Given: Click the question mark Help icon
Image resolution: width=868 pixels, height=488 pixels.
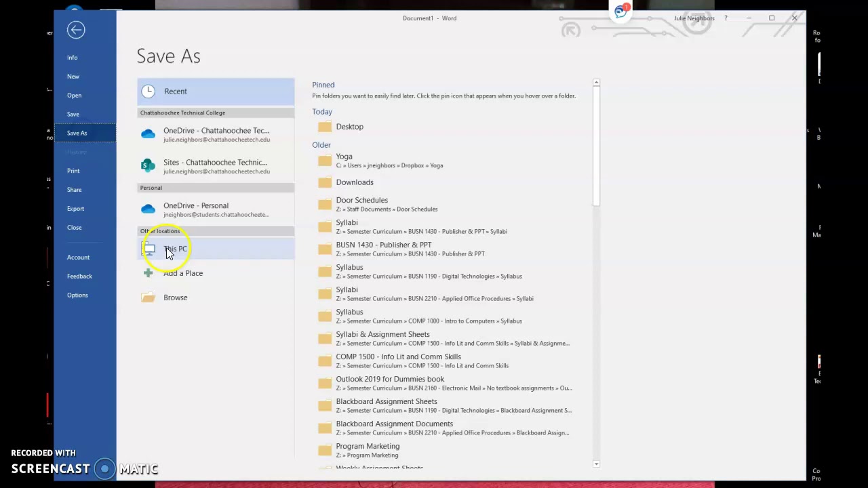Looking at the screenshot, I should (x=726, y=18).
